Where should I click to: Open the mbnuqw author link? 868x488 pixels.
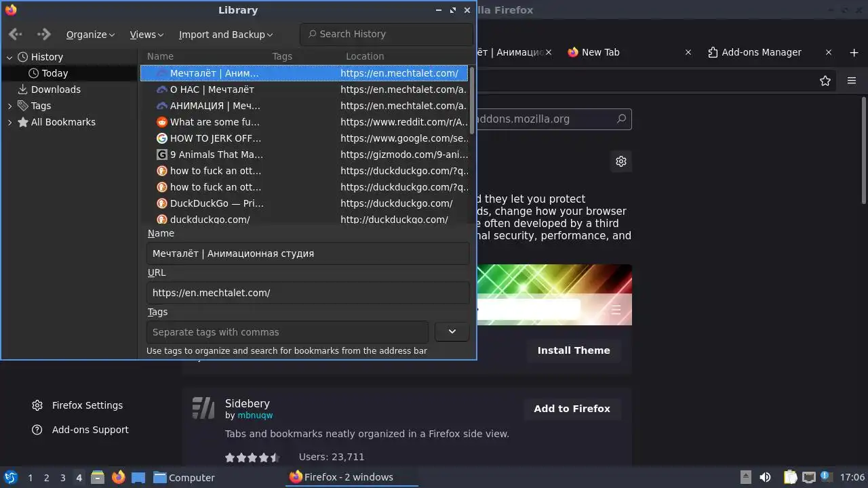[x=255, y=415]
